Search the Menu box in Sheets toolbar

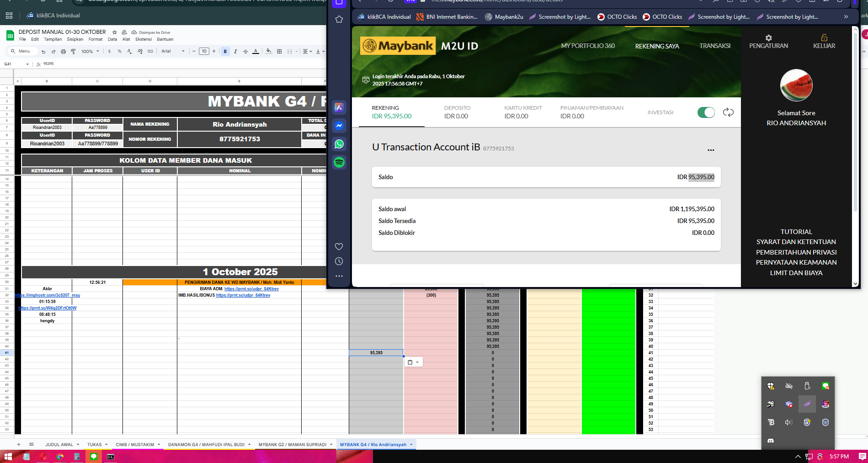(23, 51)
